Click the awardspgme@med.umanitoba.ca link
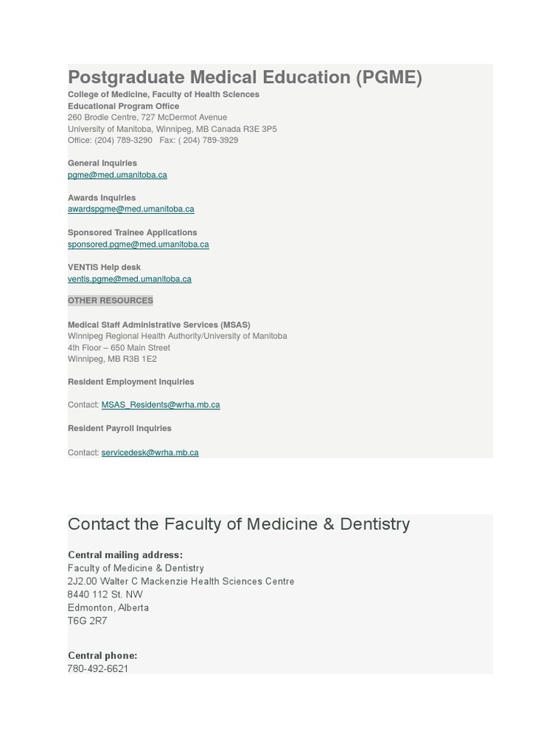Viewport: 560px width, 747px height. tap(131, 209)
